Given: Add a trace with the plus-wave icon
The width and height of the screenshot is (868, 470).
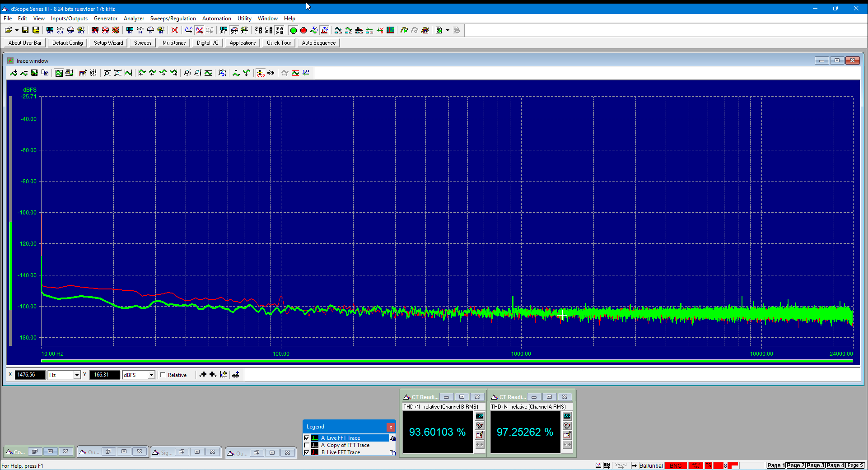Looking at the screenshot, I should tap(14, 73).
